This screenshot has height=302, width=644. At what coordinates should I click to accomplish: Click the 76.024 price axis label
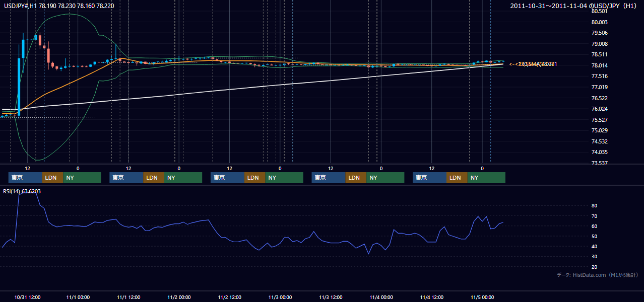point(600,109)
